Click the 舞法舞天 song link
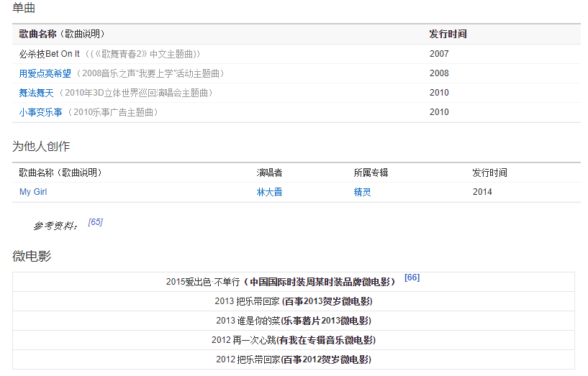The width and height of the screenshot is (588, 376). coord(35,93)
